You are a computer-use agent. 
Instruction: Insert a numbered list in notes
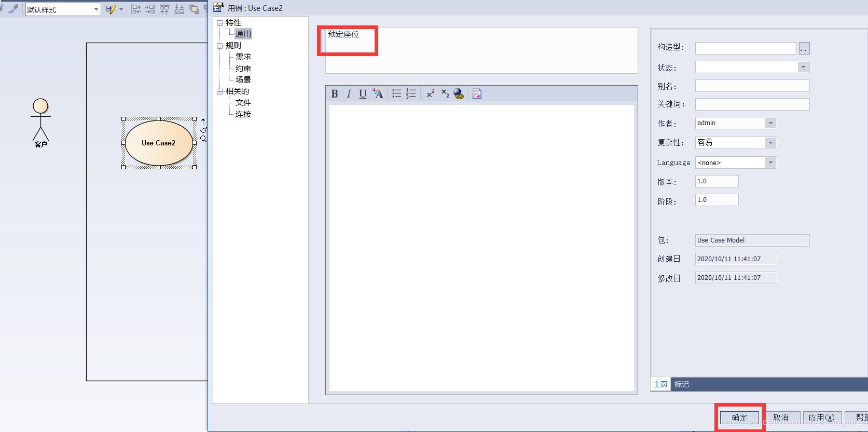coord(411,93)
